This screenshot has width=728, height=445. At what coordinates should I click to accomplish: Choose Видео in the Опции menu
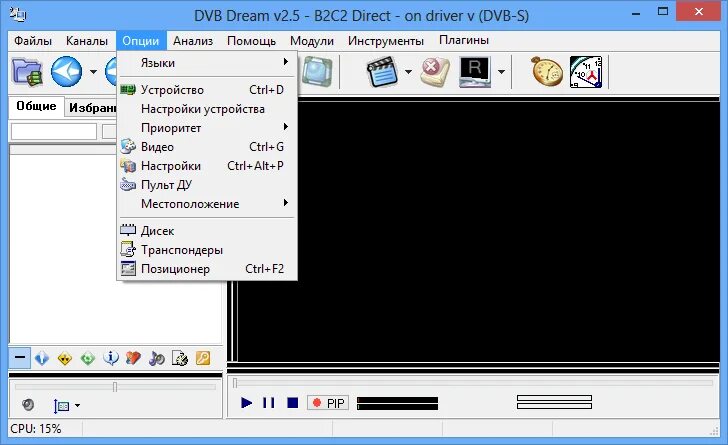click(x=207, y=147)
